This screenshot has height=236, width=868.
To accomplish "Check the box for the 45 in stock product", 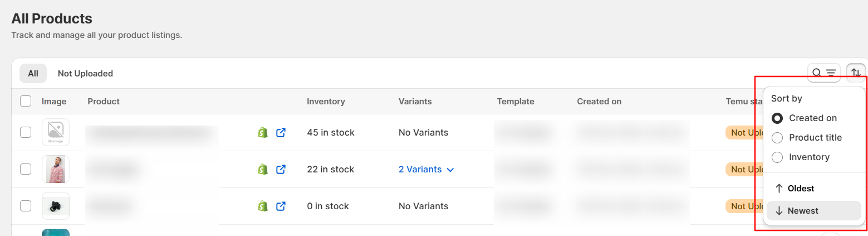I will [x=26, y=132].
